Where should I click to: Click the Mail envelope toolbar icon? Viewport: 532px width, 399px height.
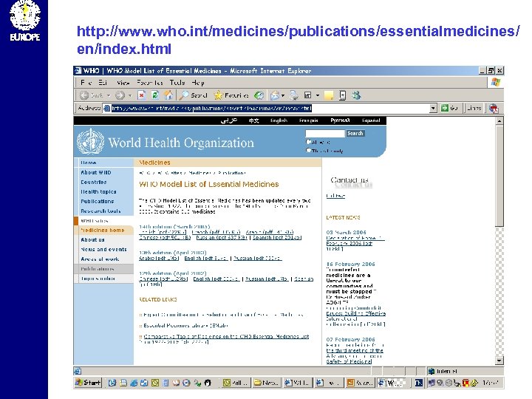coord(274,95)
